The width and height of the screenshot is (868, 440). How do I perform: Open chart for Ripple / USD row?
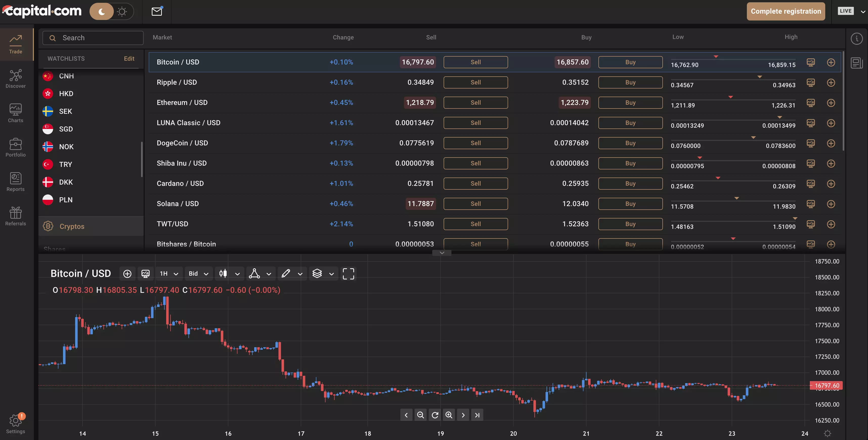pyautogui.click(x=811, y=82)
